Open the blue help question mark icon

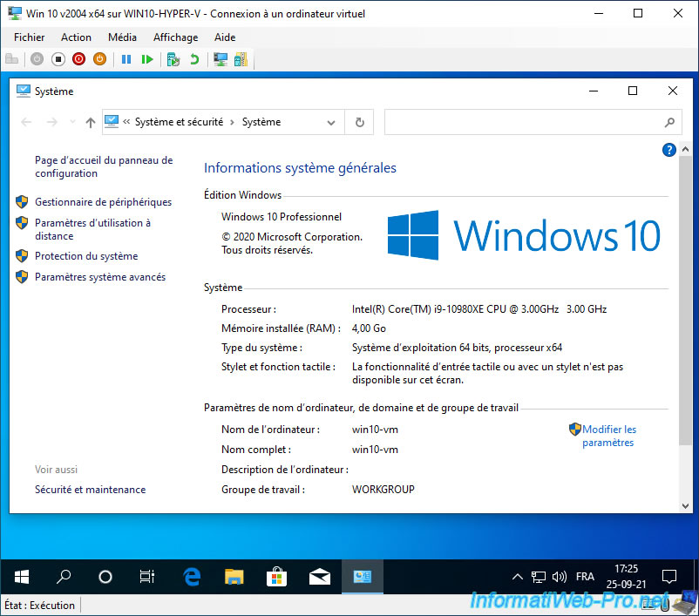click(x=669, y=150)
